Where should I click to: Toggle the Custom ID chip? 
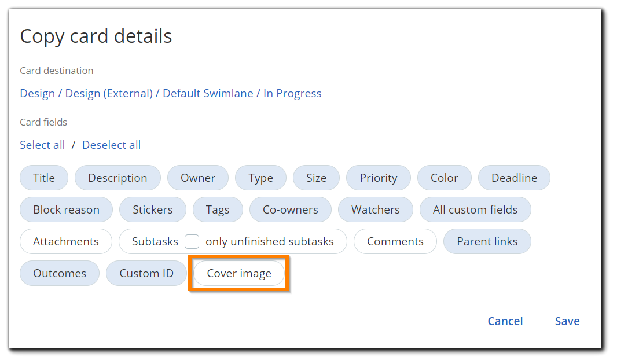146,273
